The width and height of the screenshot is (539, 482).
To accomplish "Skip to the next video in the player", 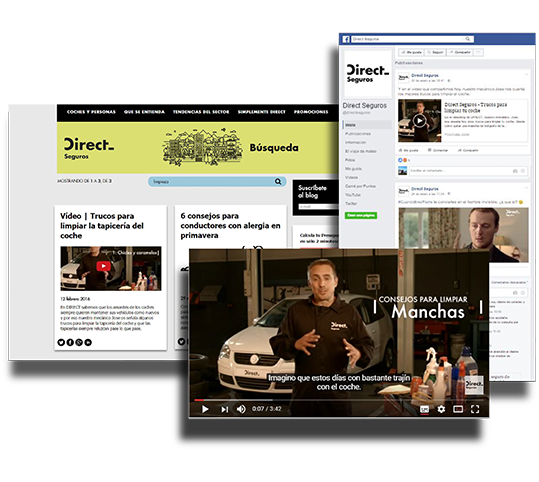I will pos(224,409).
